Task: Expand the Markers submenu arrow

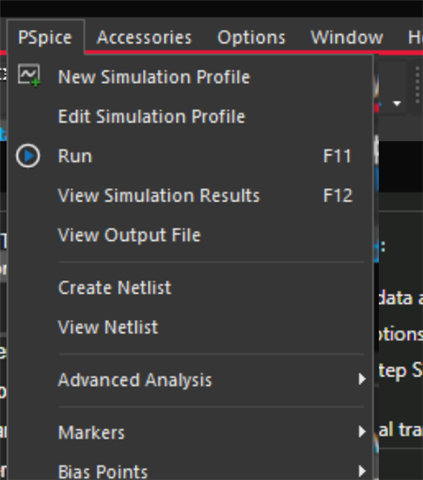Action: click(362, 432)
